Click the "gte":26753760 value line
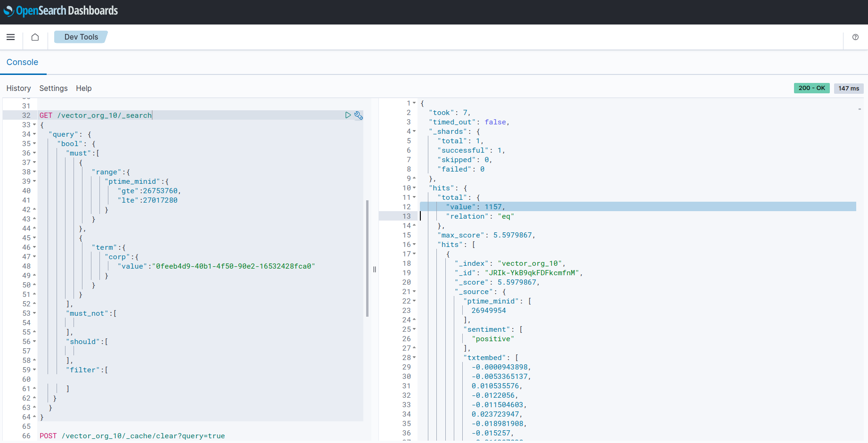The width and height of the screenshot is (868, 443). tap(149, 191)
